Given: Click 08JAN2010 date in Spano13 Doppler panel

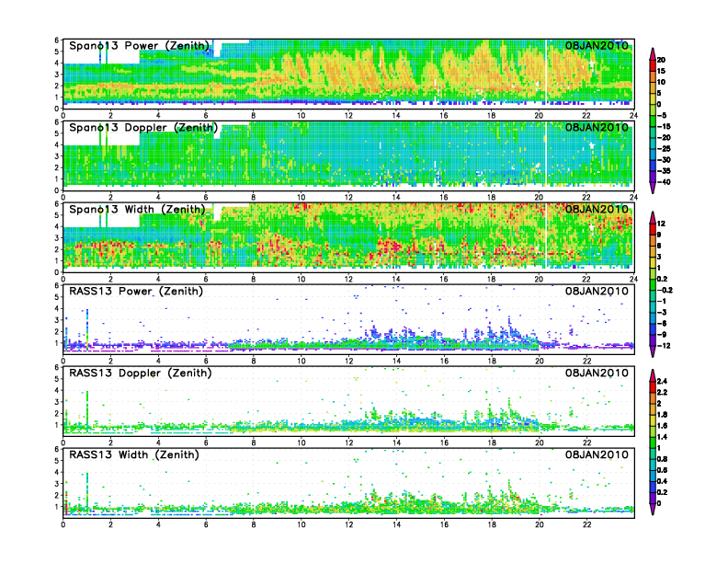Looking at the screenshot, I should click(597, 127).
